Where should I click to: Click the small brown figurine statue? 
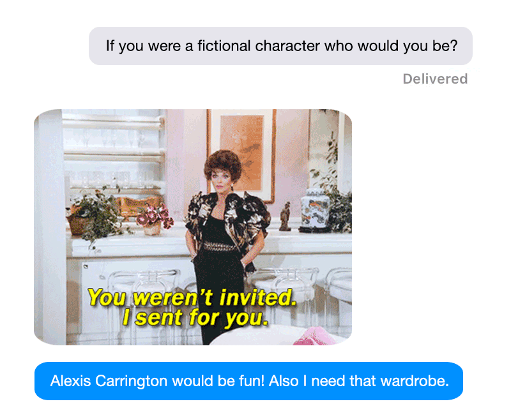285,216
